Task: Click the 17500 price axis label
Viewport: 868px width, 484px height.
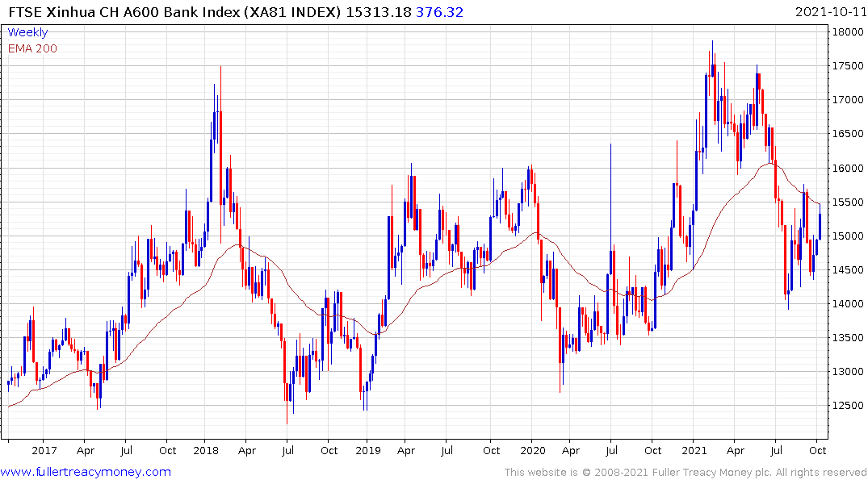Action: [x=848, y=66]
